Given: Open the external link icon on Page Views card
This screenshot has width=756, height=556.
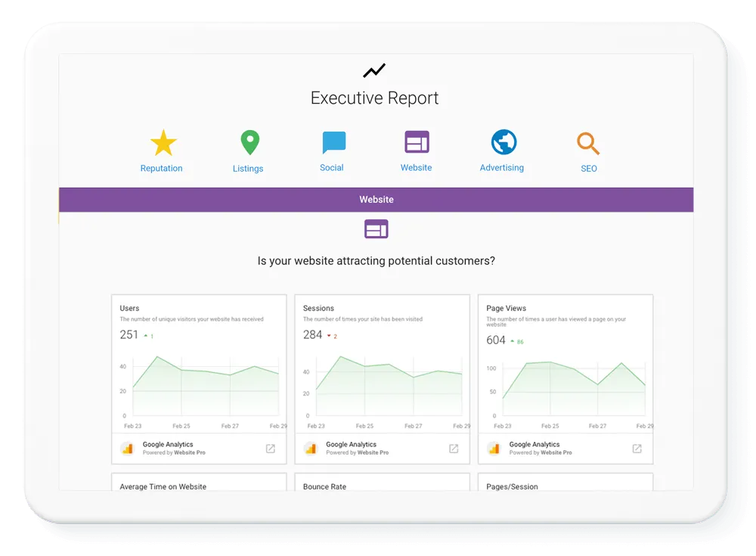Looking at the screenshot, I should tap(636, 448).
